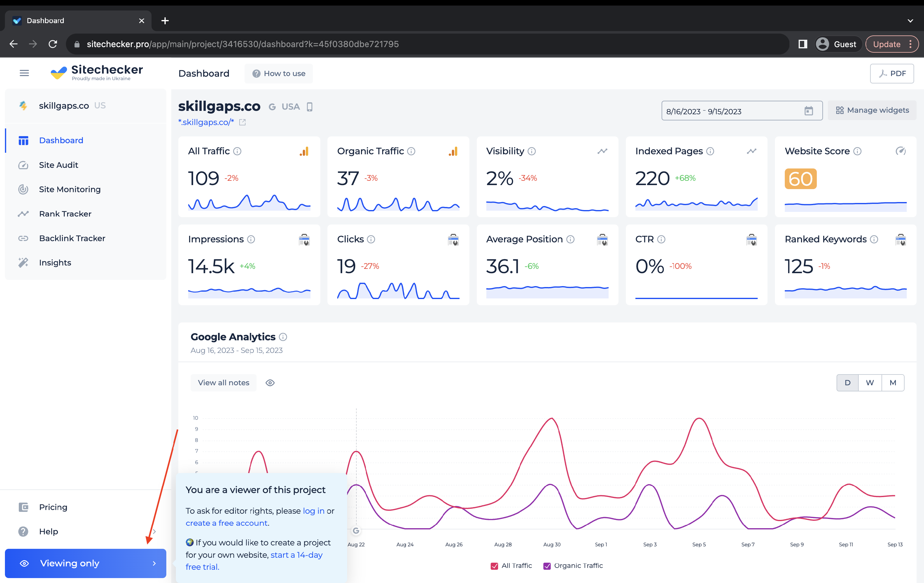This screenshot has height=583, width=924.
Task: Click analytics bar icon on Organic Traffic card
Action: coord(453,151)
